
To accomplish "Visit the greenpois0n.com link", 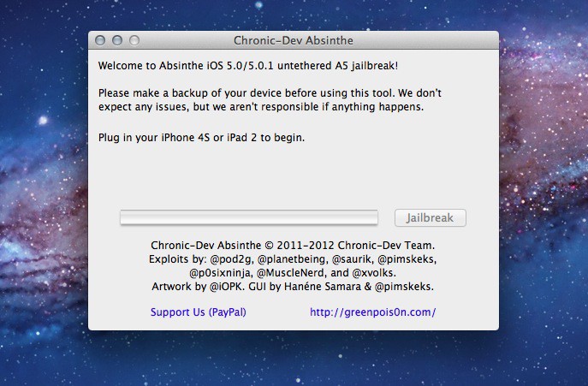I will coord(372,312).
